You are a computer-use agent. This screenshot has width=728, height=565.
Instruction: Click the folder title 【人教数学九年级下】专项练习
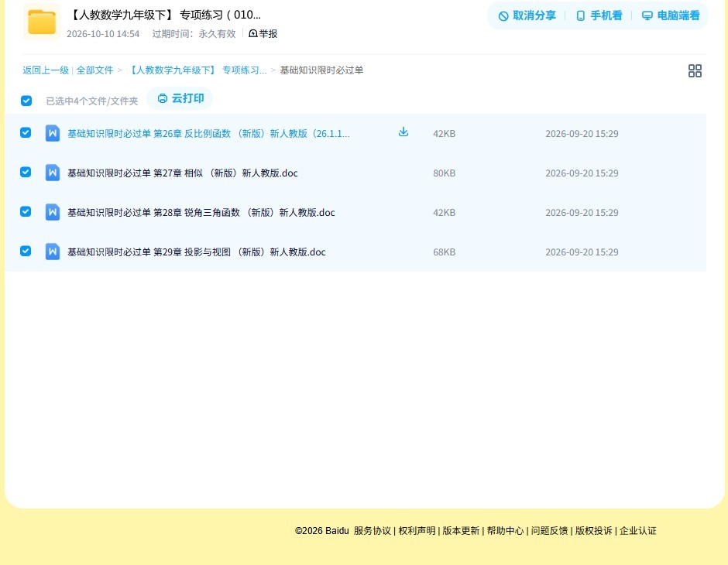click(x=164, y=15)
